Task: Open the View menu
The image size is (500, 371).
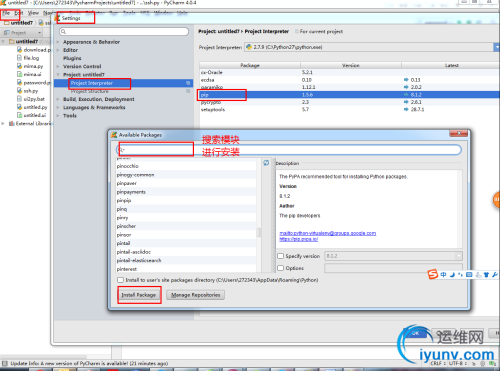Action: [x=33, y=13]
